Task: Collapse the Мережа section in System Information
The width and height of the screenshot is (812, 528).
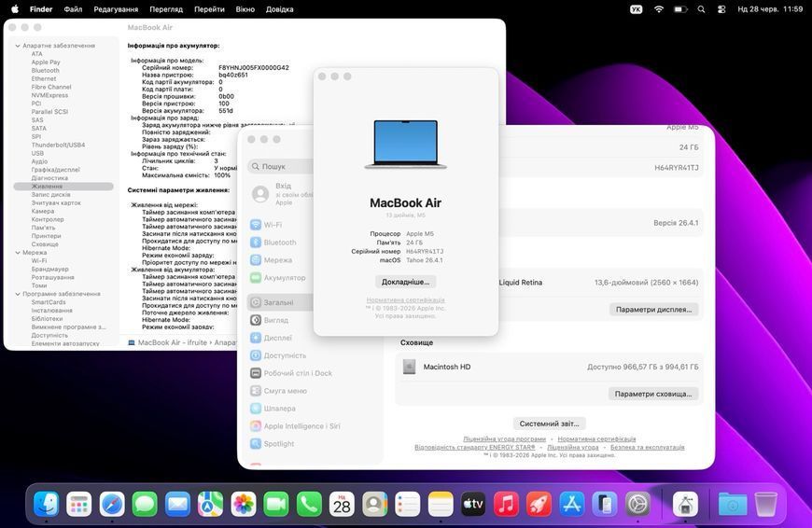Action: point(18,253)
